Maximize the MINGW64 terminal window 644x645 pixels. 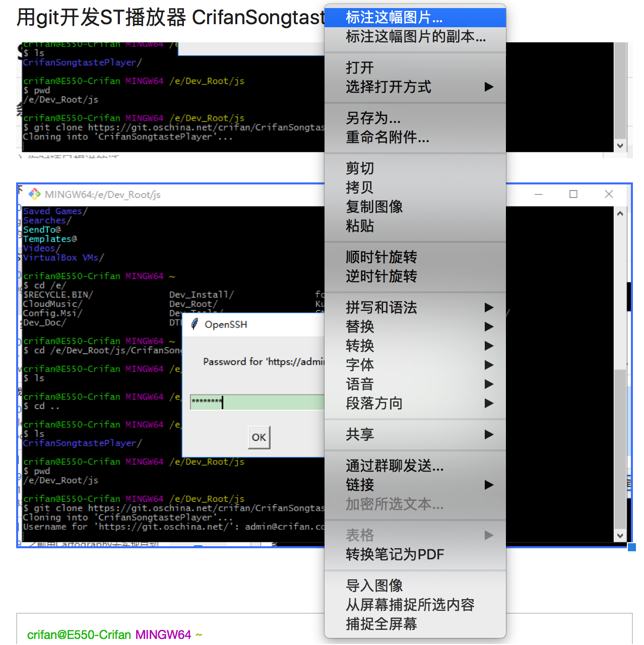573,194
